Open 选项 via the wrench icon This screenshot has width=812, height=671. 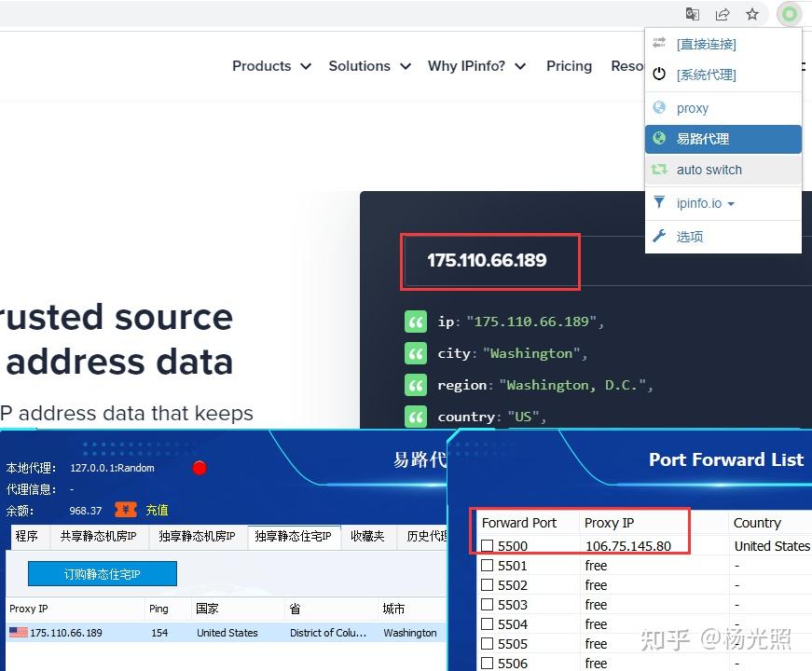pos(658,236)
